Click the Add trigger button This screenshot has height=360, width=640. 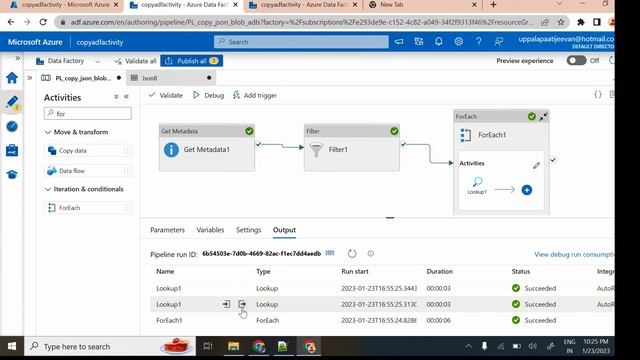(255, 95)
